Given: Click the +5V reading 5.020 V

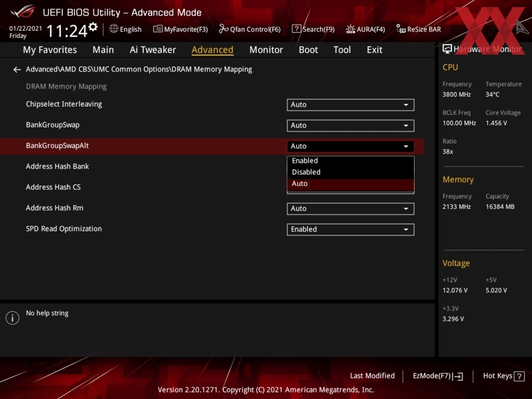Looking at the screenshot, I should 496,290.
